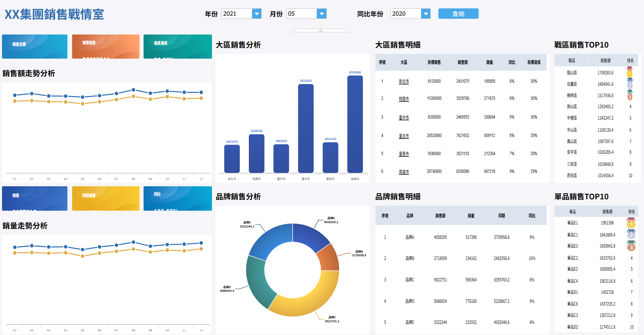
Task: Open the 月份 dropdown arrow
Action: coord(322,14)
